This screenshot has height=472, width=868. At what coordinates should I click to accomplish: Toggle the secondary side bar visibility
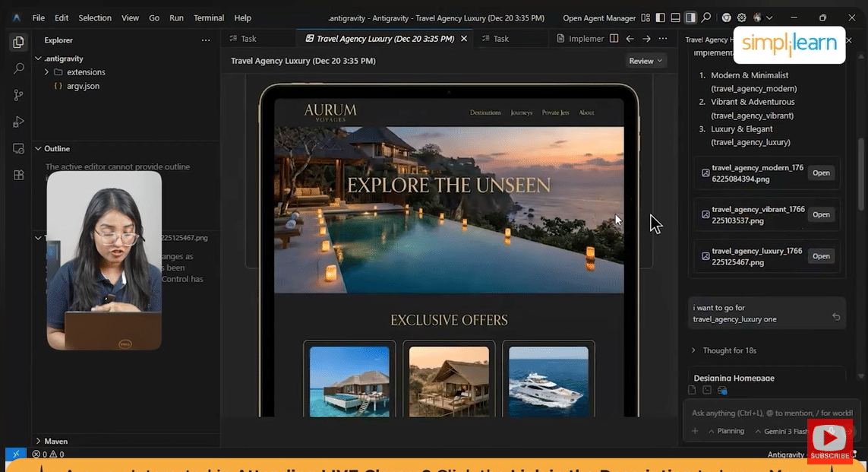pos(690,17)
